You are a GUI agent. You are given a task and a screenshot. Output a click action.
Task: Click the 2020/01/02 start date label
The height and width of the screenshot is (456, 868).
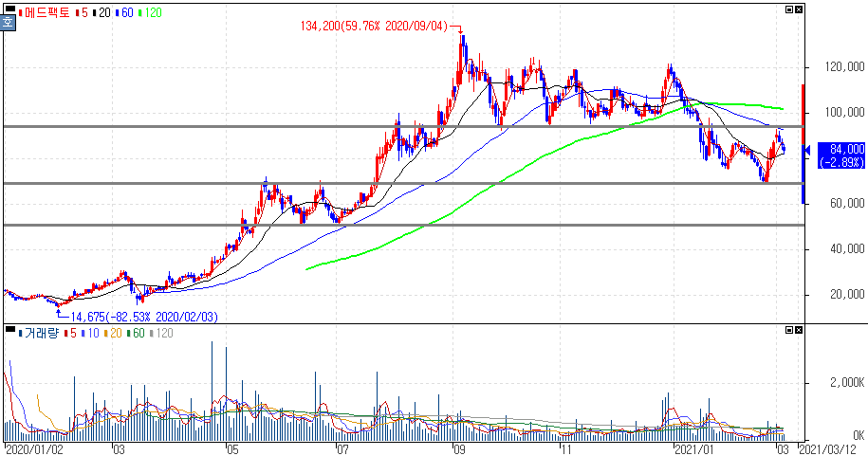pyautogui.click(x=34, y=448)
